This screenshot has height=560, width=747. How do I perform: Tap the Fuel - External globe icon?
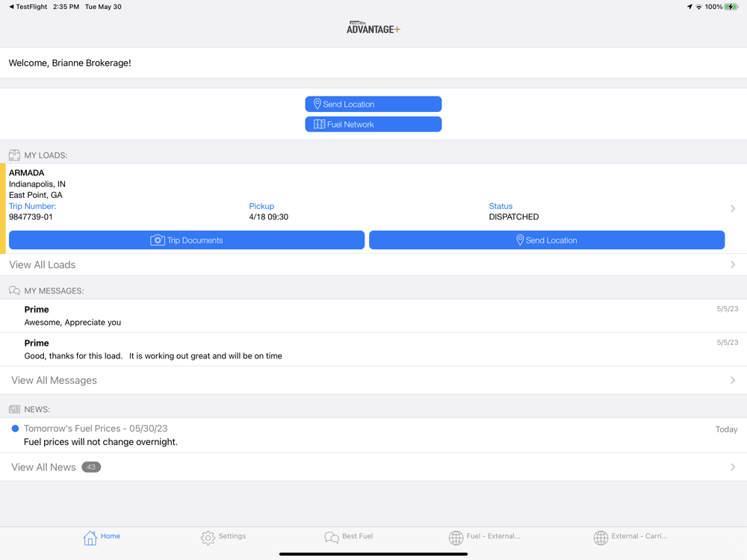(456, 538)
